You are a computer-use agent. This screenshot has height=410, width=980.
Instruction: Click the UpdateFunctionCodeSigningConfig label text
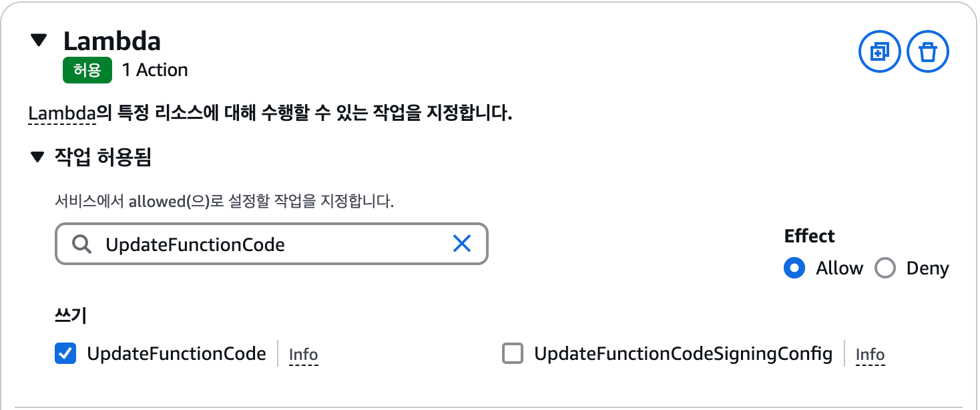coord(684,353)
